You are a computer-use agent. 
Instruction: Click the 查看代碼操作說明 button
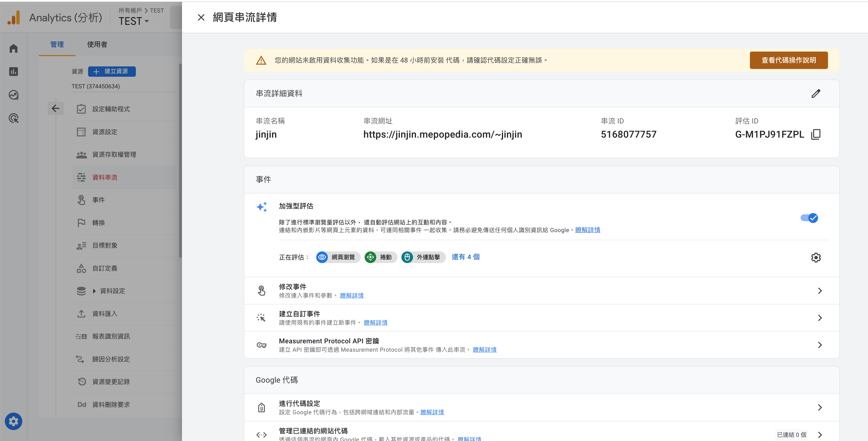(x=788, y=60)
